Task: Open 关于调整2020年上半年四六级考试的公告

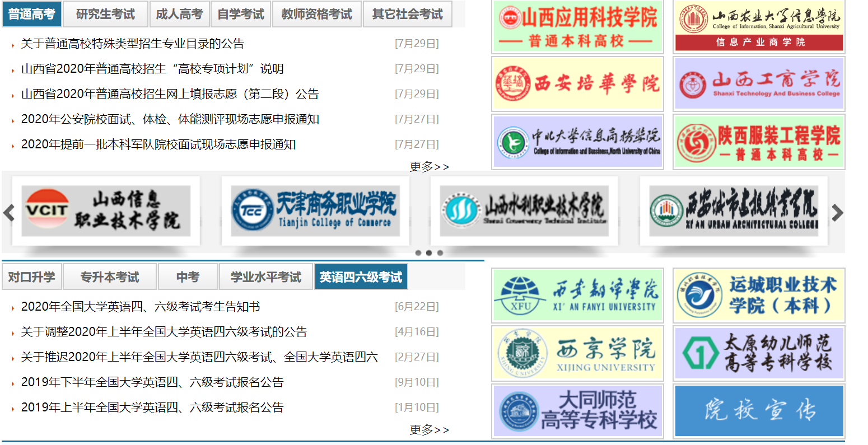Action: [164, 332]
